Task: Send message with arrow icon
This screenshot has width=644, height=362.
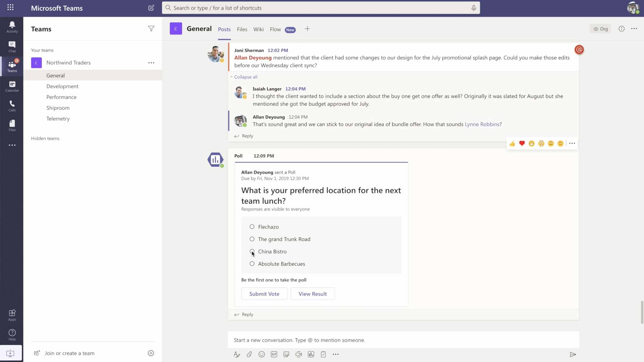Action: pos(573,354)
